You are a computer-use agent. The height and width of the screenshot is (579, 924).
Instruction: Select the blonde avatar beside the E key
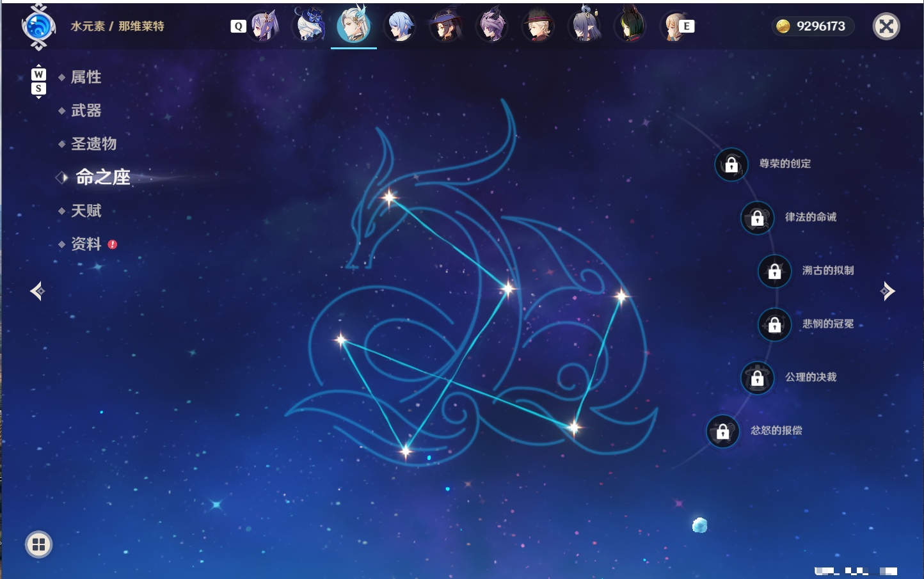coord(673,27)
